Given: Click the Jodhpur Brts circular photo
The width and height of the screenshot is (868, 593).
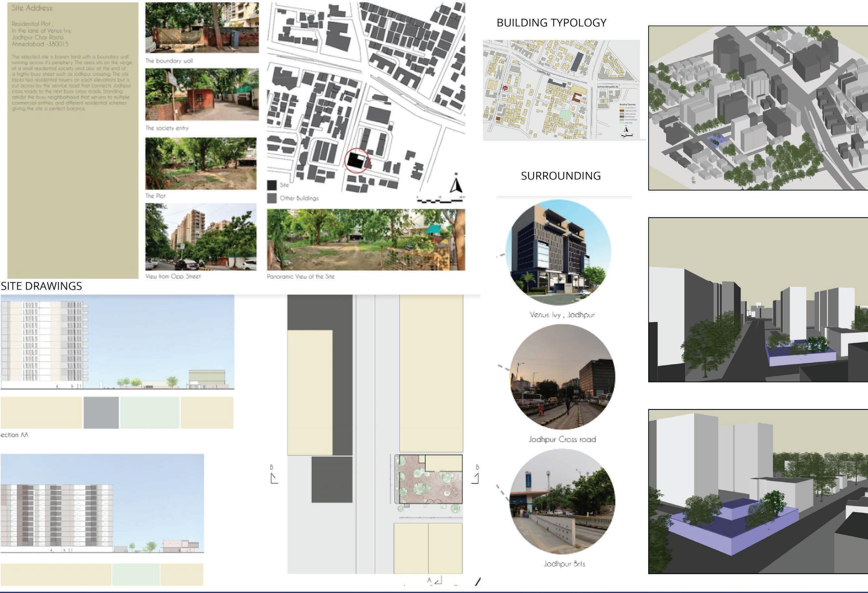Looking at the screenshot, I should [x=562, y=502].
